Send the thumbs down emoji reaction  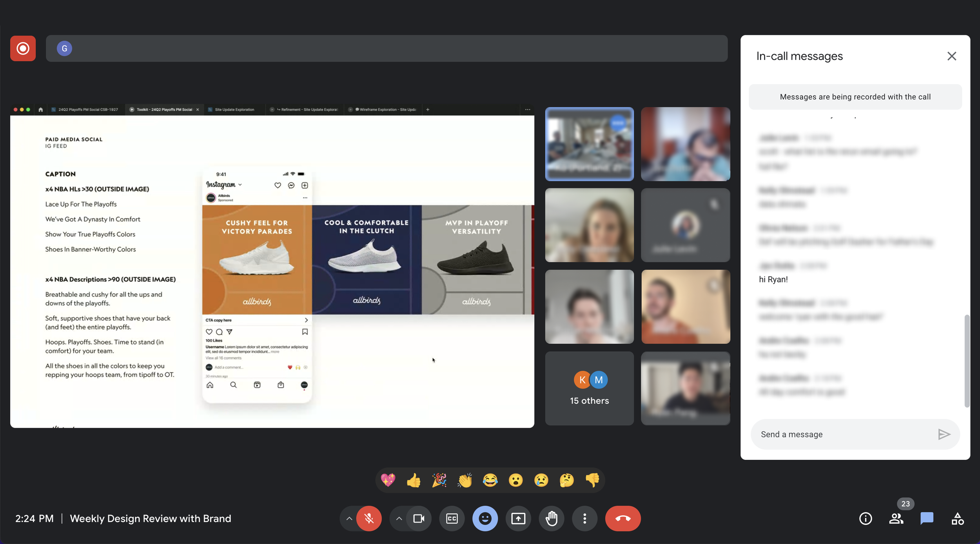pyautogui.click(x=592, y=480)
